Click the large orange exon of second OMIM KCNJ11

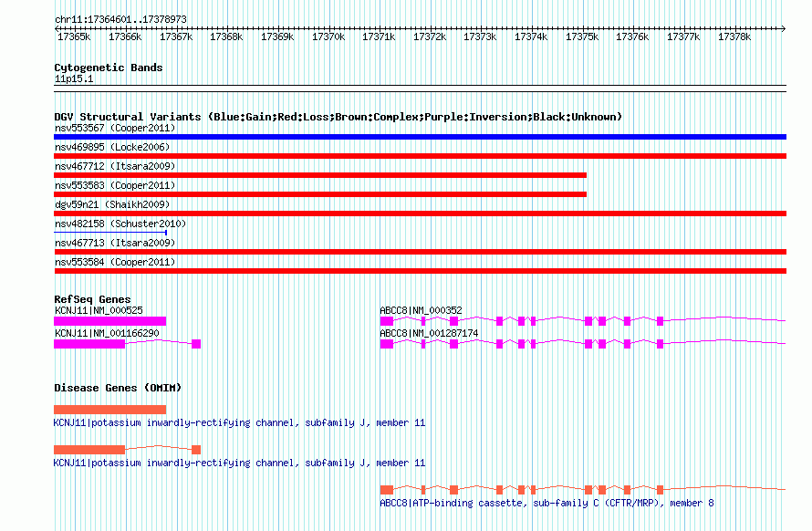(x=89, y=450)
